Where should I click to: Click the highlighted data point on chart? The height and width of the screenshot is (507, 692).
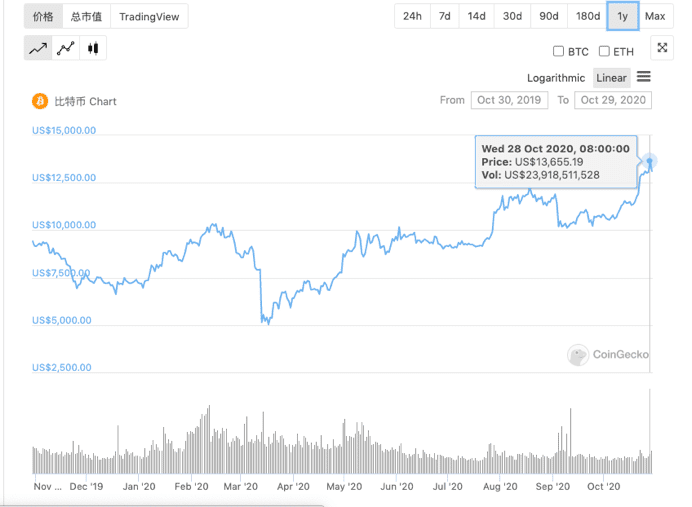point(649,161)
